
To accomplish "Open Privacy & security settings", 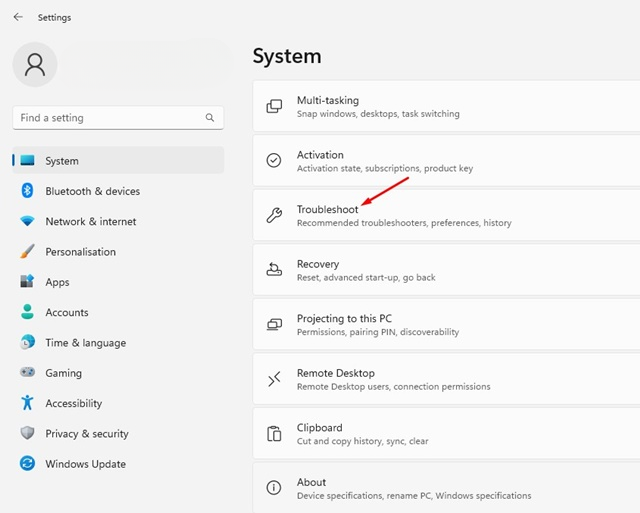I will tap(118, 433).
